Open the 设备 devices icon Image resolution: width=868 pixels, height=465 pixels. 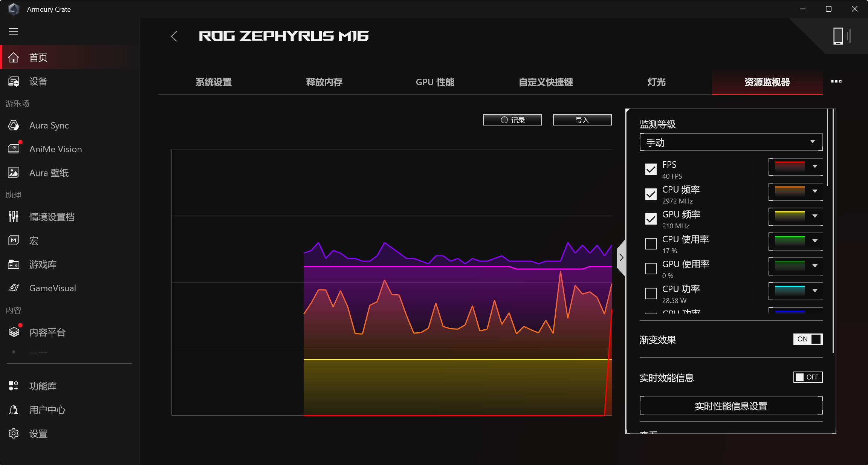(x=14, y=81)
